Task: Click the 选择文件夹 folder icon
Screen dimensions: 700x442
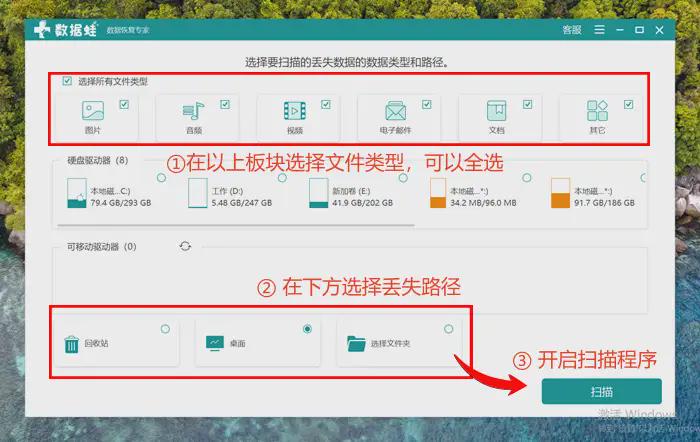Action: point(355,344)
